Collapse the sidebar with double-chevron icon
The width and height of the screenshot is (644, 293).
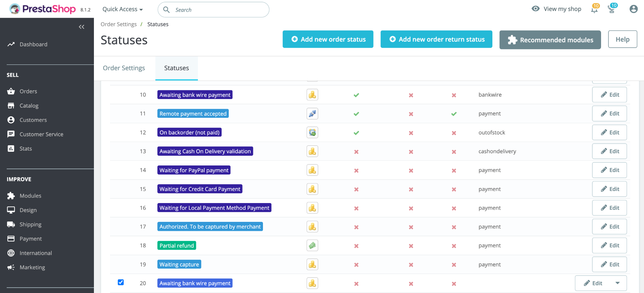tap(82, 27)
